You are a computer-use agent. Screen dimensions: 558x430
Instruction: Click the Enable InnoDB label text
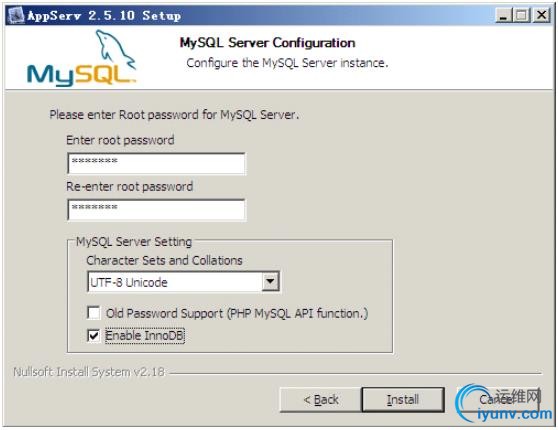coord(145,336)
